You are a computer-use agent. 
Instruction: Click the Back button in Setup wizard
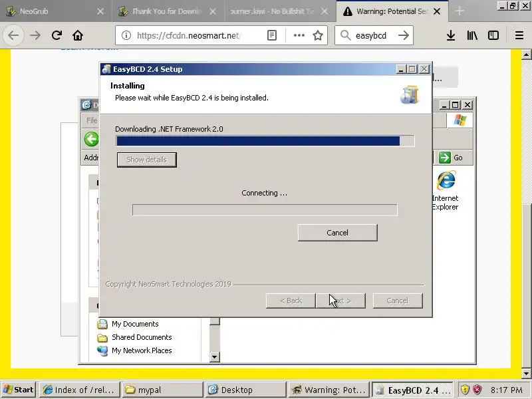(x=291, y=301)
